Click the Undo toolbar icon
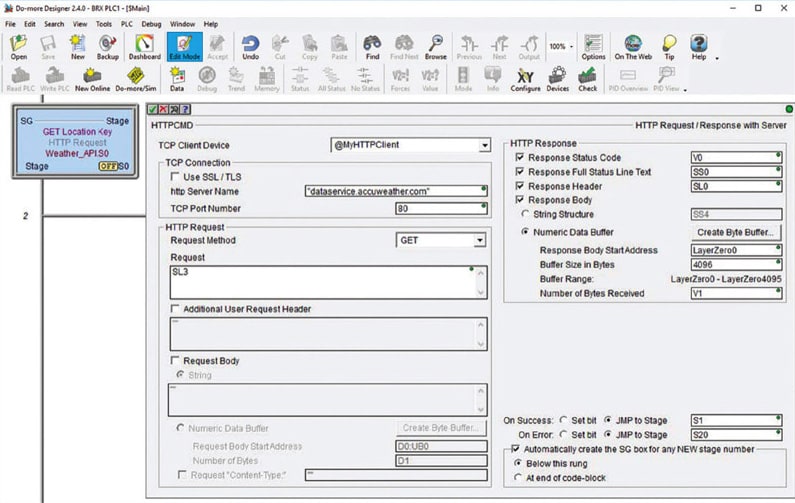 click(x=250, y=47)
